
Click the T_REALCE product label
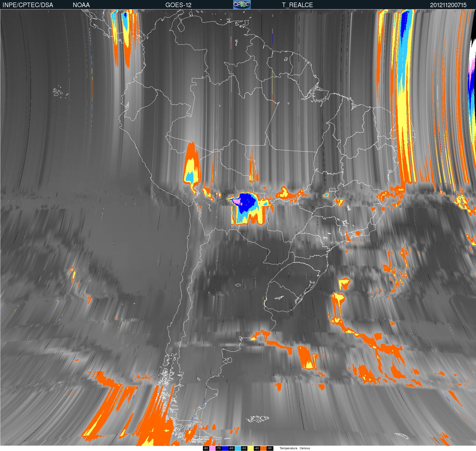pyautogui.click(x=297, y=5)
